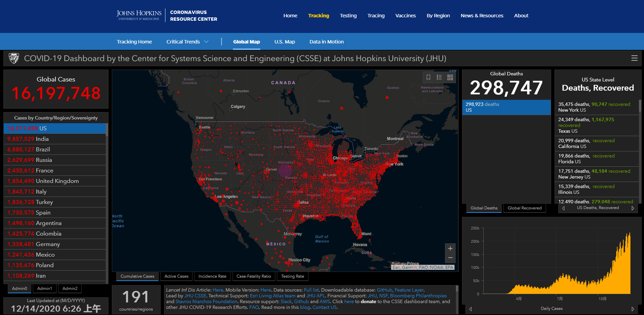Select France in the country list
644x315 pixels.
(x=55, y=170)
